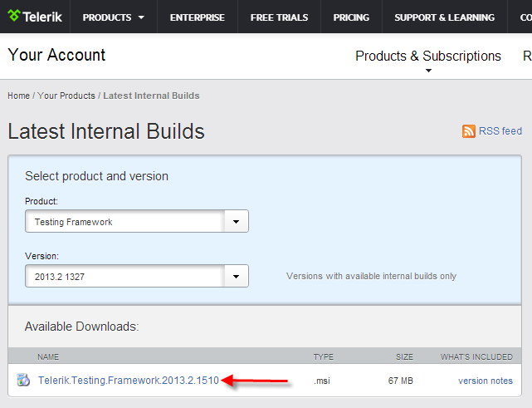
Task: Download Telerik.Testing.Framework.2013.2.1510 file
Action: point(128,381)
